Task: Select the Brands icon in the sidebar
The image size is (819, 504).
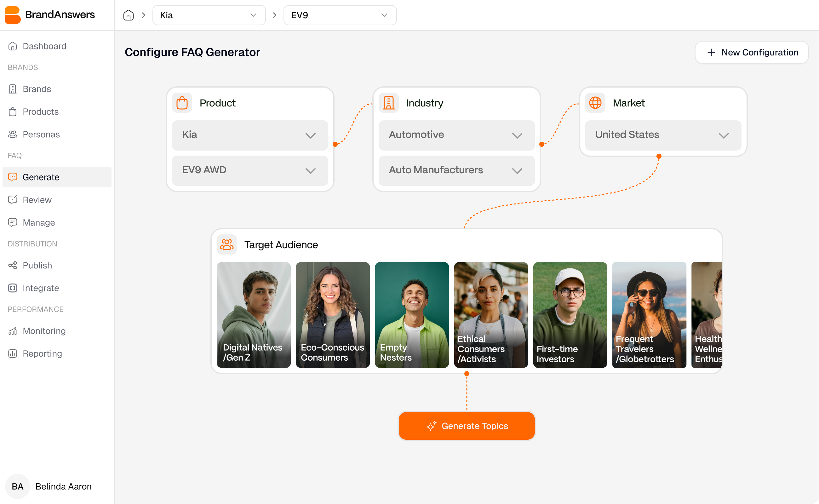Action: point(12,89)
